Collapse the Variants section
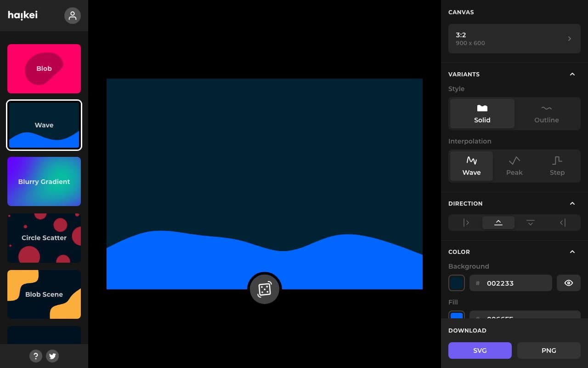588x368 pixels. (572, 74)
